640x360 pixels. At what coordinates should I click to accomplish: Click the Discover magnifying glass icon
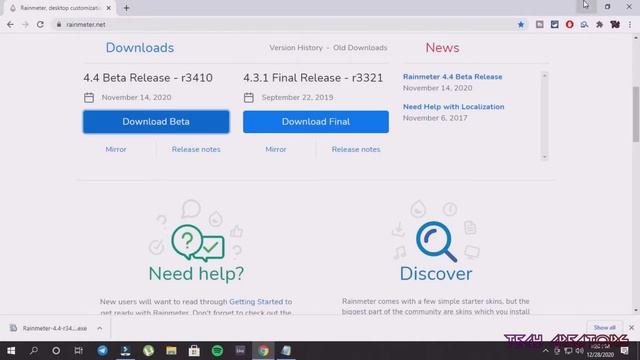coord(436,242)
